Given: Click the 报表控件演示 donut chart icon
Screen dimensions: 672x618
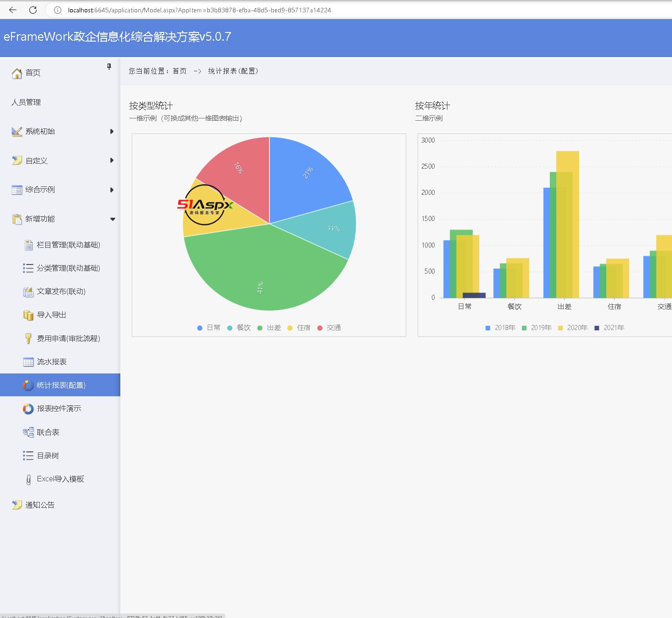Looking at the screenshot, I should (x=28, y=409).
